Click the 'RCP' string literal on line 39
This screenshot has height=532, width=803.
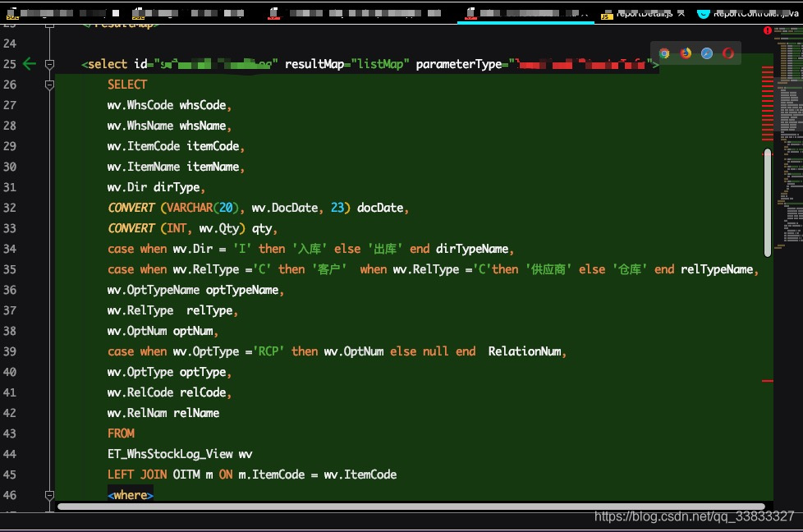click(268, 351)
